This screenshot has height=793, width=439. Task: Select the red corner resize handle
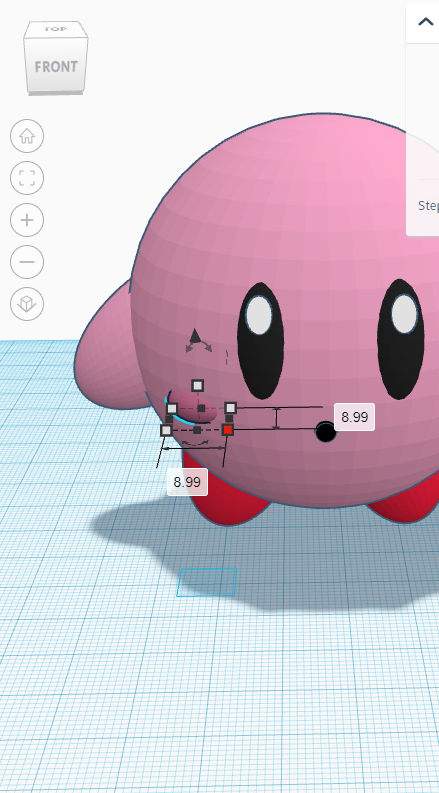tap(228, 430)
